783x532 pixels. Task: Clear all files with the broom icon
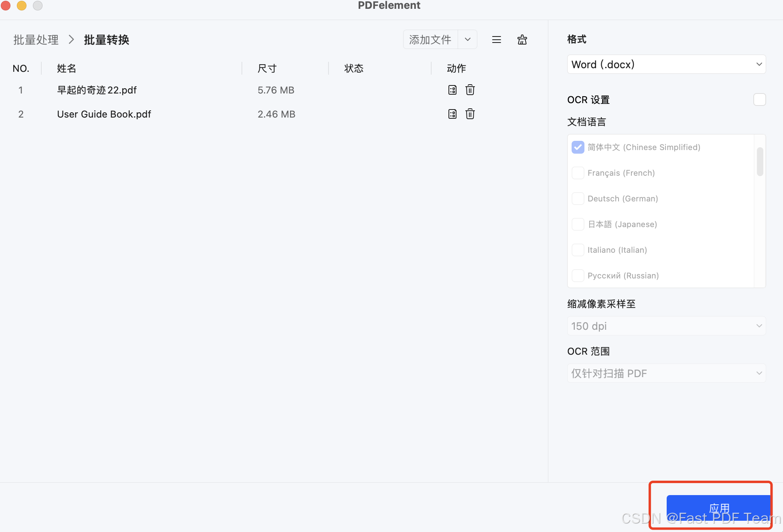[522, 40]
